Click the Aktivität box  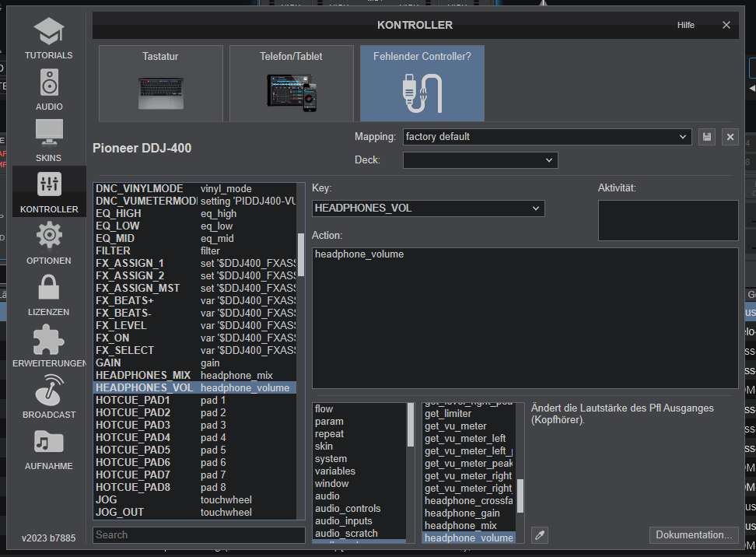tap(668, 220)
